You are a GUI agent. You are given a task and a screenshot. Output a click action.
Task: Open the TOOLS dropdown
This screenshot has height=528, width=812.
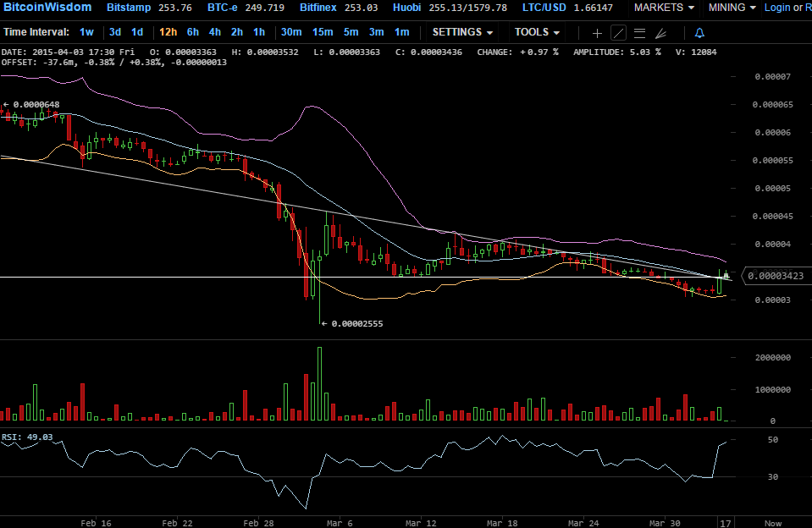(537, 32)
